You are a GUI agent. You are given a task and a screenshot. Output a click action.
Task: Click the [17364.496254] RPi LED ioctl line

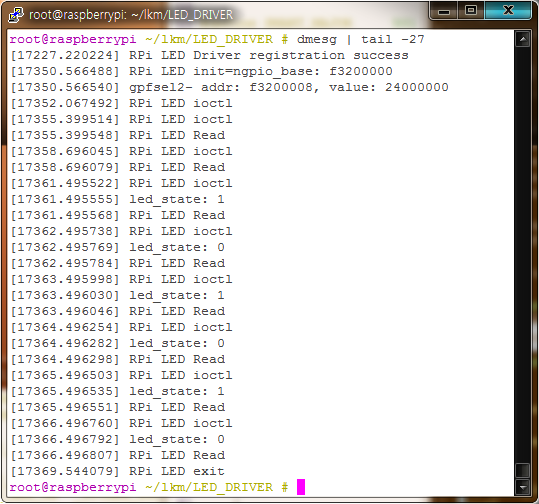(x=121, y=327)
